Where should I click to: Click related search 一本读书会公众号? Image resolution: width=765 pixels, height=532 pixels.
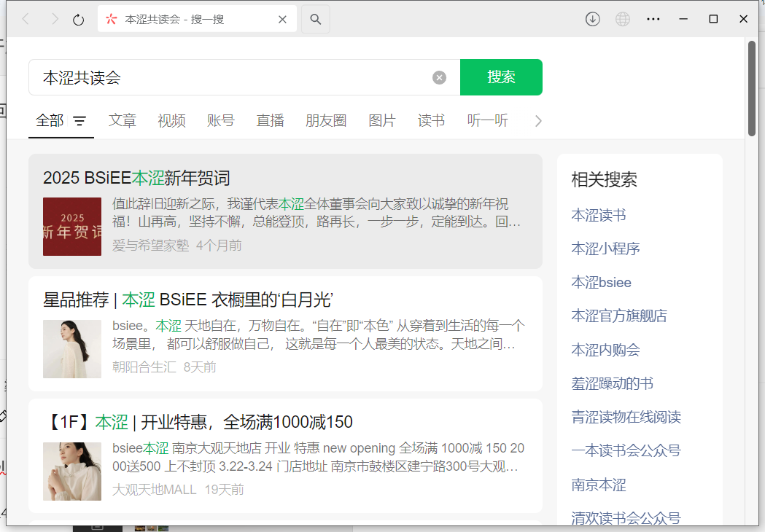(x=626, y=450)
